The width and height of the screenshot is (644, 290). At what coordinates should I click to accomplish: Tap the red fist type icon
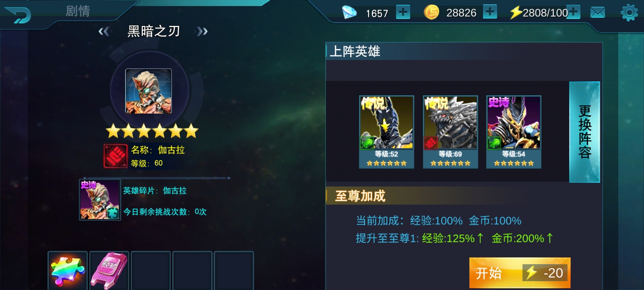[116, 156]
